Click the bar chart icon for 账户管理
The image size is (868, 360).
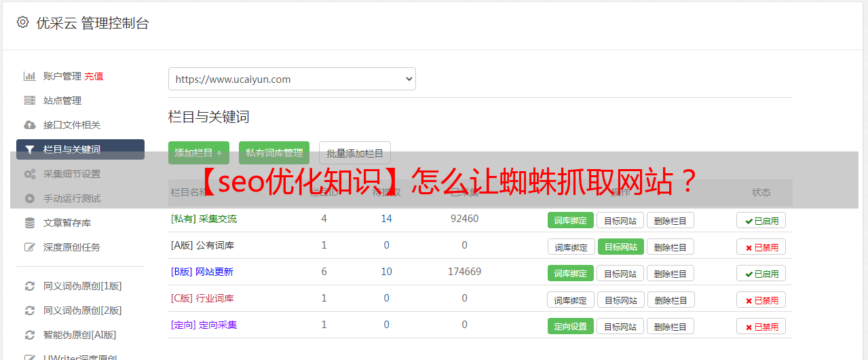click(29, 76)
